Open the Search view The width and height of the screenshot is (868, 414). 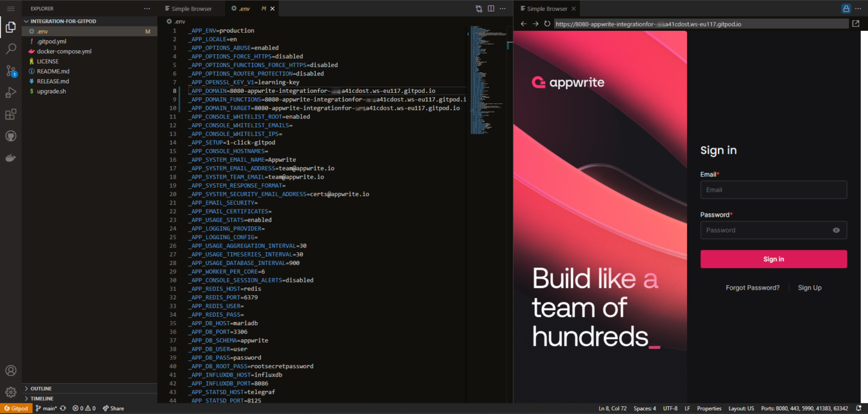[10, 49]
